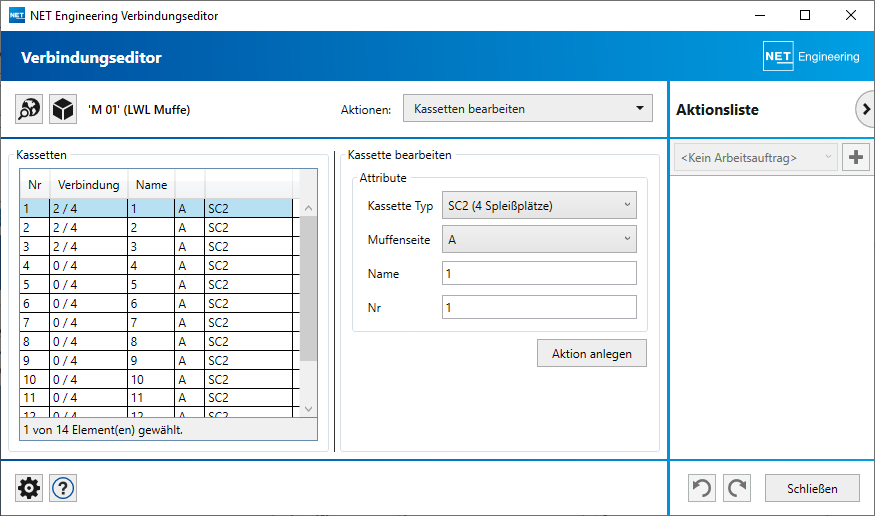The image size is (875, 516).
Task: Minimize the Verbindungseditor window
Action: point(759,16)
